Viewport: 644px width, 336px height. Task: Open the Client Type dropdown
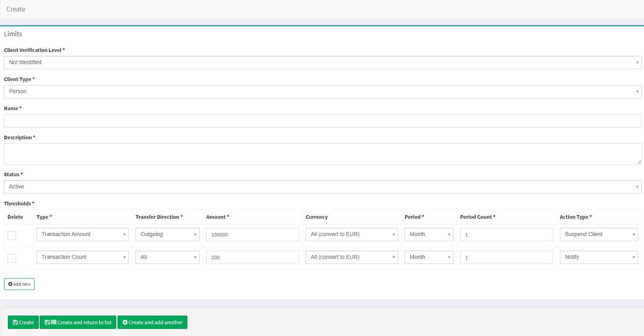click(x=322, y=92)
